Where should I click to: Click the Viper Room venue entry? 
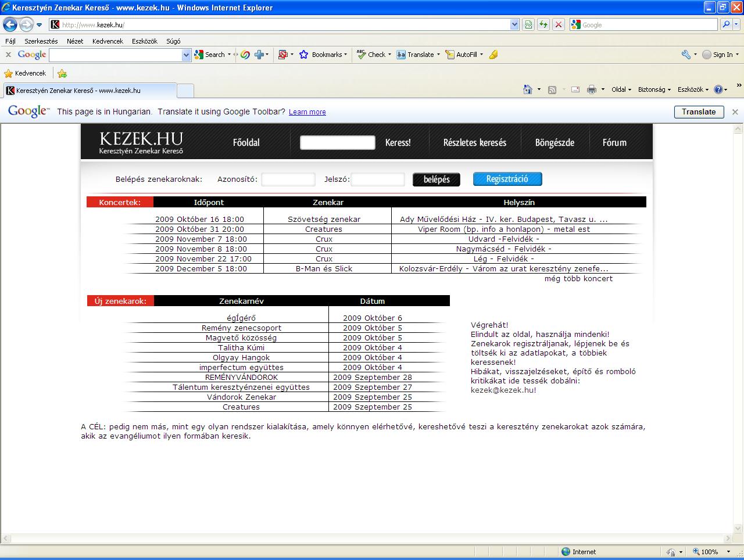click(x=503, y=229)
